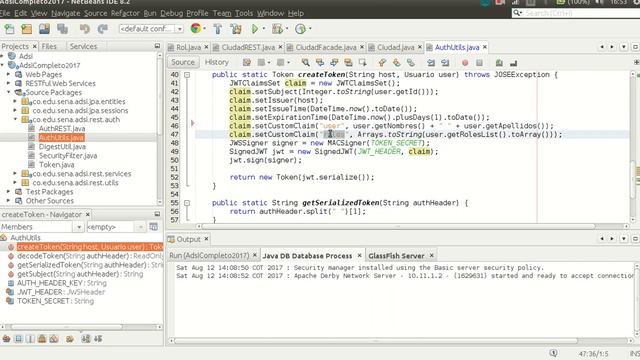The height and width of the screenshot is (360, 640).
Task: Click the Chrome browser icon in toolbar
Action: coord(196,29)
